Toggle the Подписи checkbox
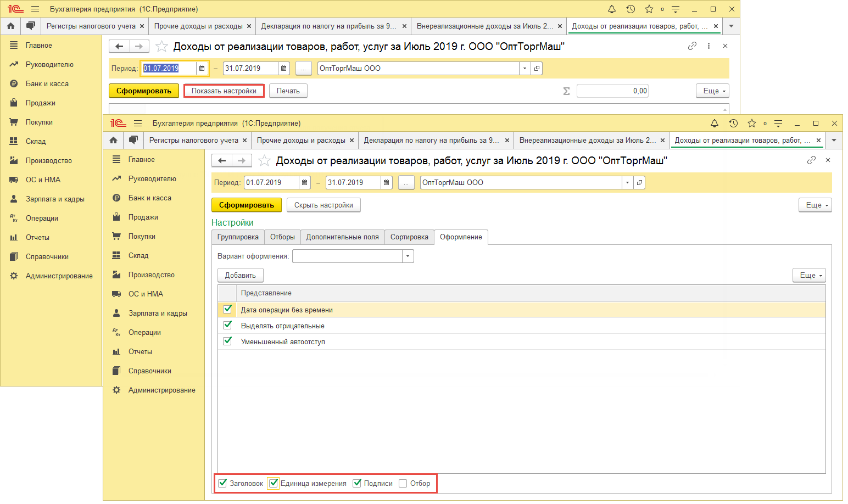 tap(357, 483)
